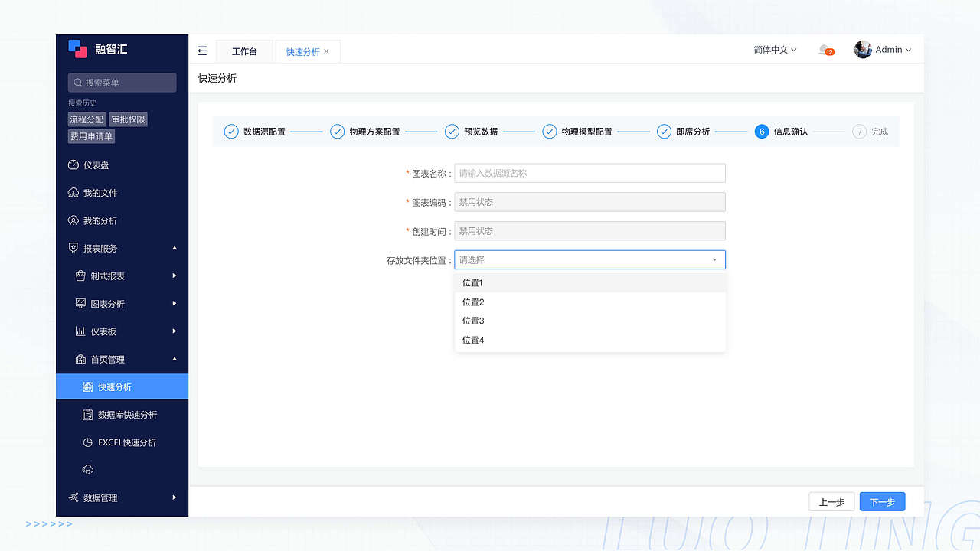The width and height of the screenshot is (980, 551).
Task: Click the 数据源配置 step checkmark circle
Action: (x=231, y=132)
